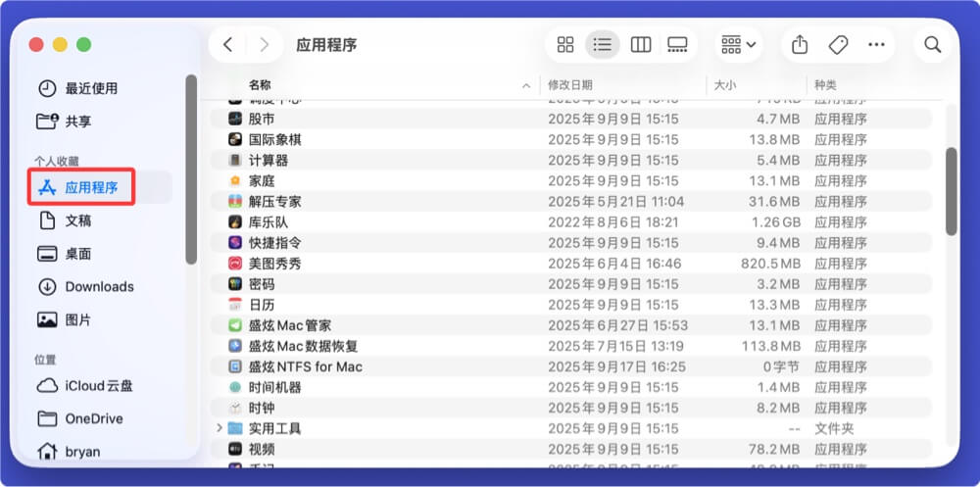
Task: Click the 计算器 app icon
Action: point(235,160)
